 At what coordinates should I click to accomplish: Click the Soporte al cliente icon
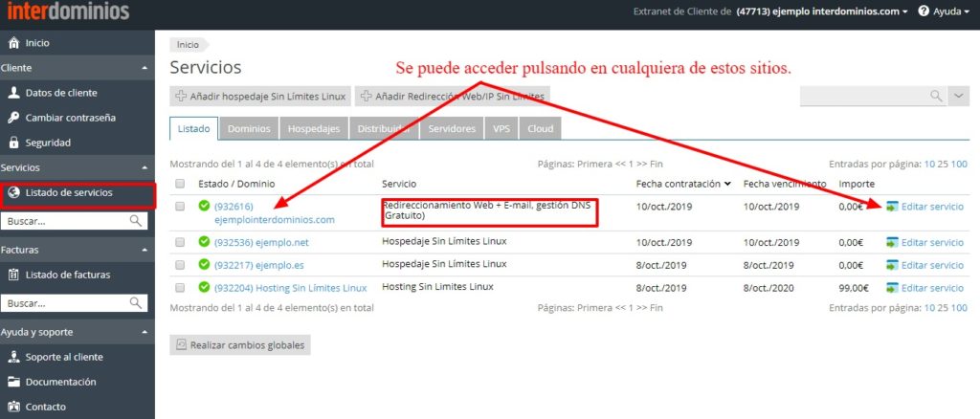[13, 357]
